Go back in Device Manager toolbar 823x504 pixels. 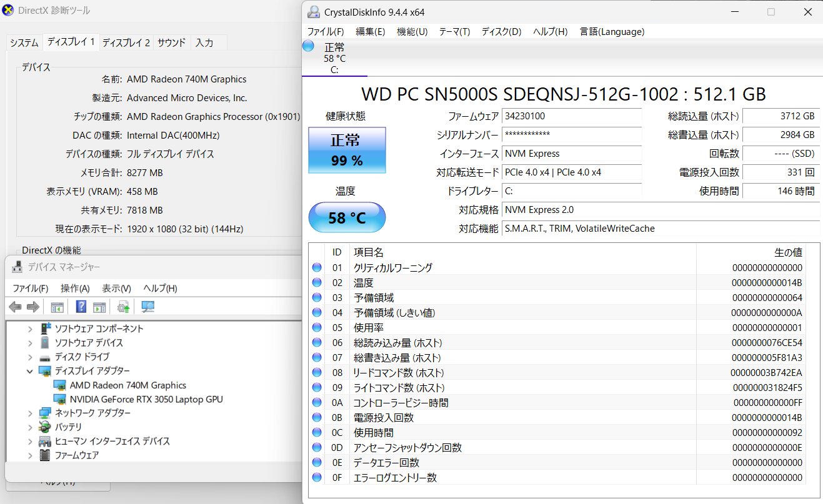pos(16,307)
